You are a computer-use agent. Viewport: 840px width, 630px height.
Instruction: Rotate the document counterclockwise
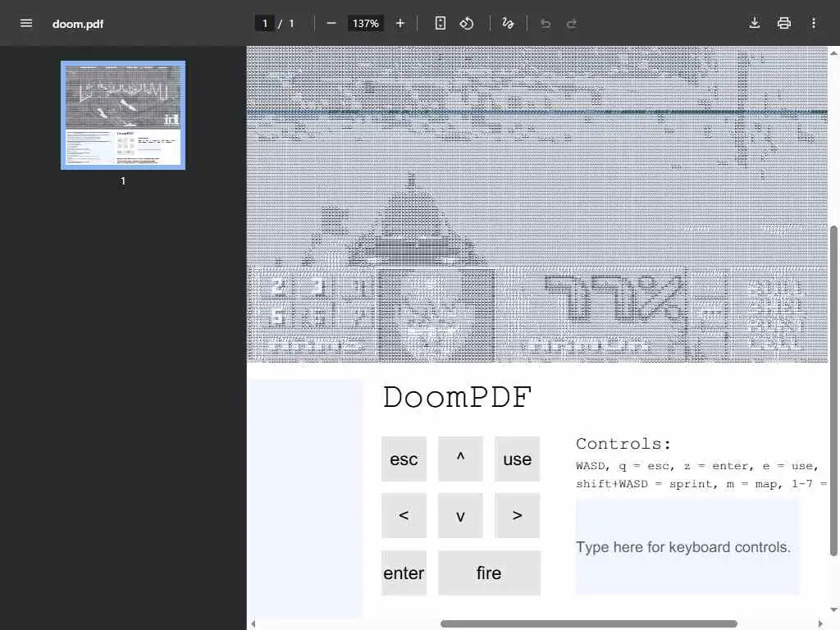(467, 23)
